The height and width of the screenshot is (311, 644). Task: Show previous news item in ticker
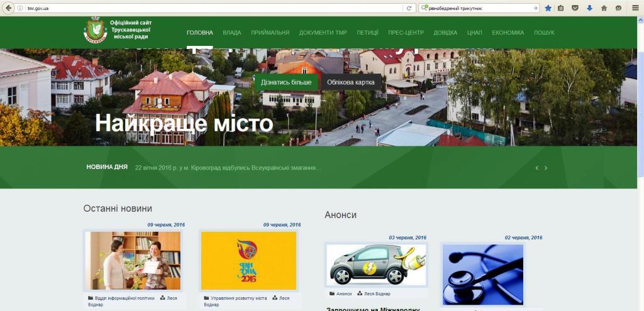coord(536,168)
